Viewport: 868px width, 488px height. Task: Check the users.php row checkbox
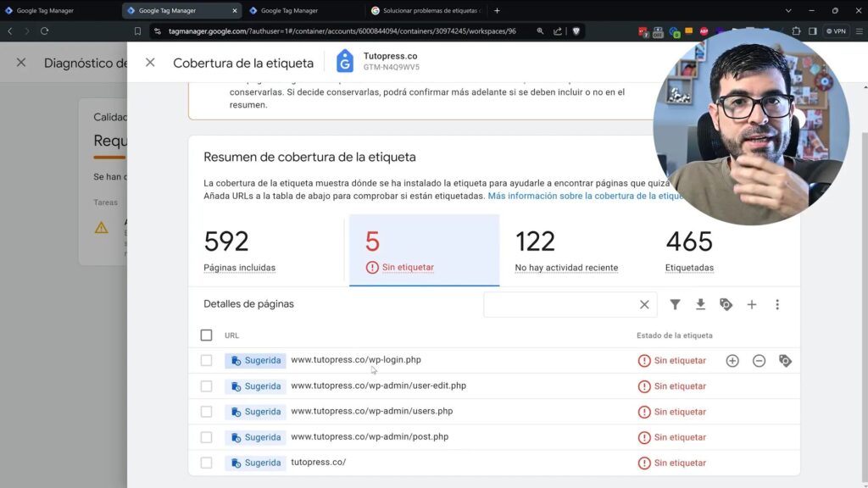206,412
